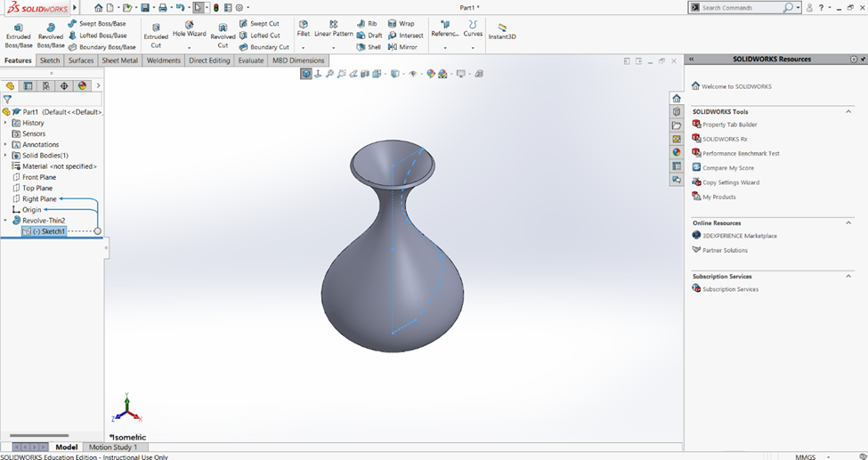Select Front Plane in feature tree
The height and width of the screenshot is (460, 868).
(34, 177)
